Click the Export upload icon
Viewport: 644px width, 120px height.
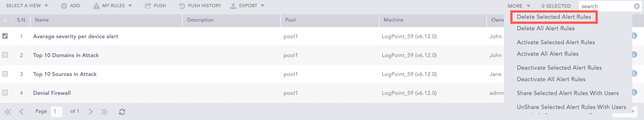pyautogui.click(x=233, y=6)
